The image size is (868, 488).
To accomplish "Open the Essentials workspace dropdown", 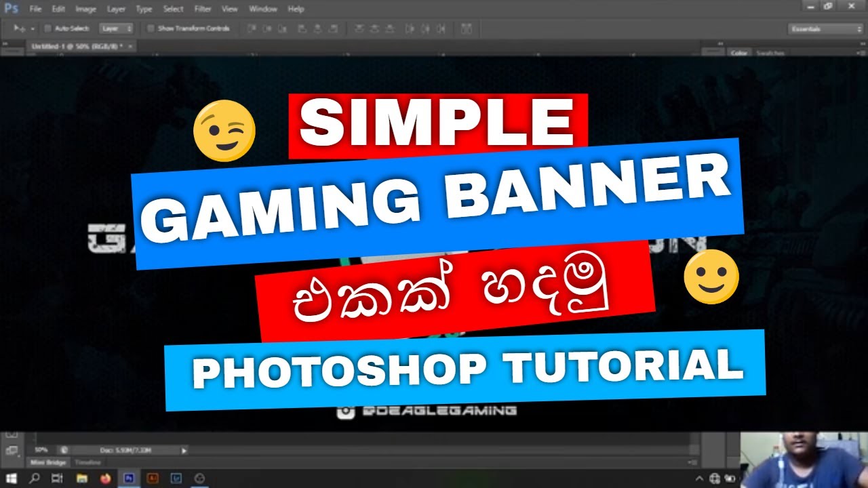I will tap(825, 28).
